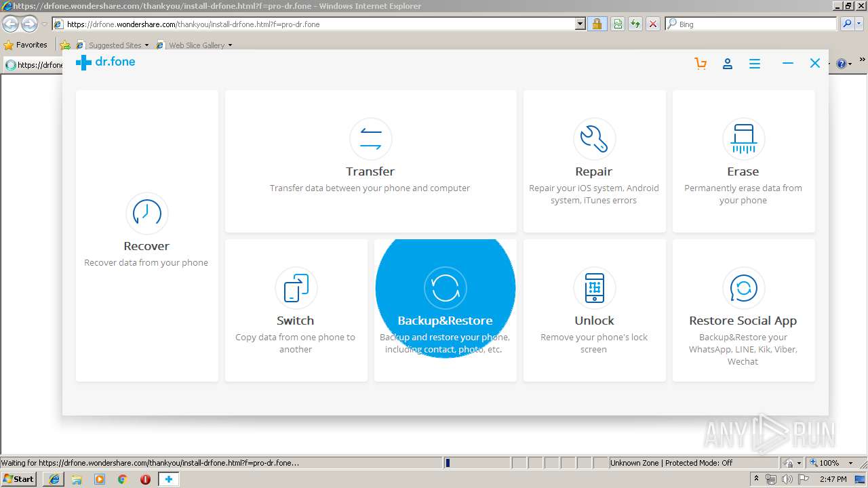Open the volume speaker tray icon
868x488 pixels.
coord(787,479)
